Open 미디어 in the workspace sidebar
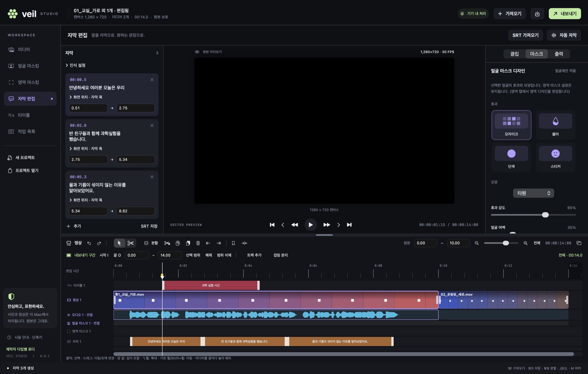 coord(30,50)
